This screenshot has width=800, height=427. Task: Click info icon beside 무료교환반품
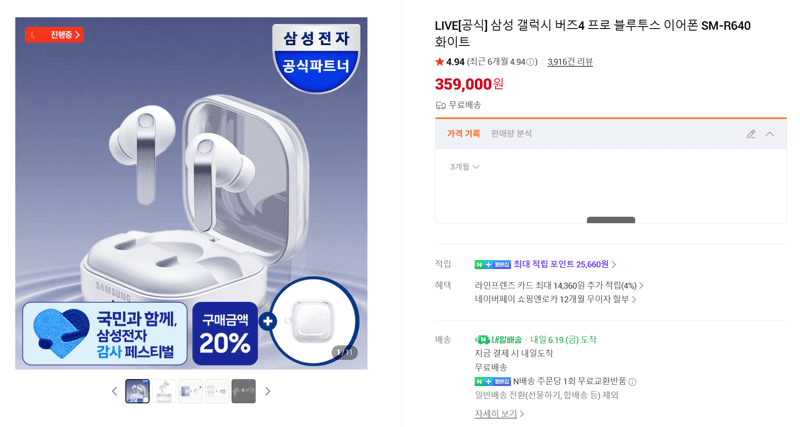point(632,382)
